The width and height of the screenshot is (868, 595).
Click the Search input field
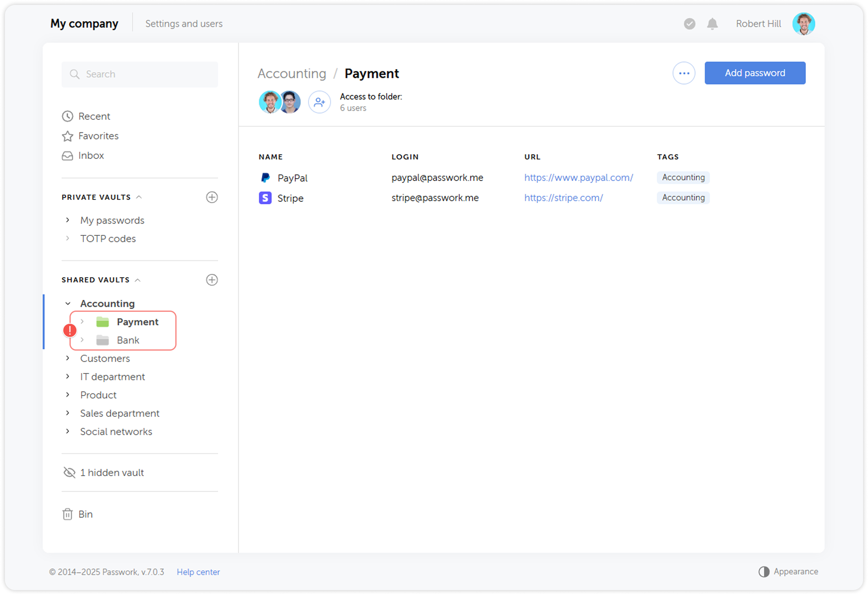[140, 74]
